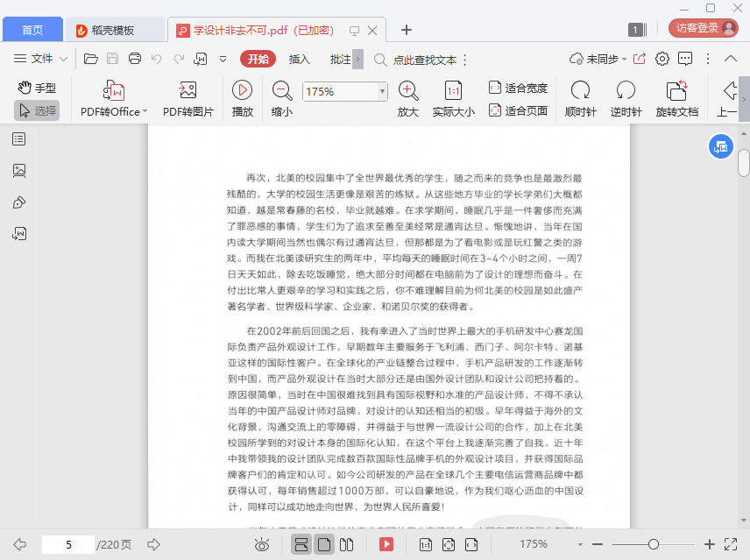Expand quick access toolbar dropdown
The width and height of the screenshot is (750, 560).
point(223,60)
